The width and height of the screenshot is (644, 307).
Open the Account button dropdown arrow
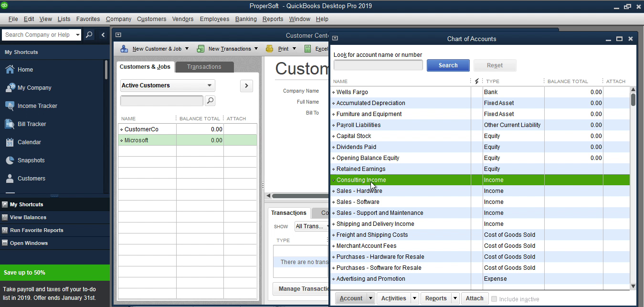coord(371,298)
